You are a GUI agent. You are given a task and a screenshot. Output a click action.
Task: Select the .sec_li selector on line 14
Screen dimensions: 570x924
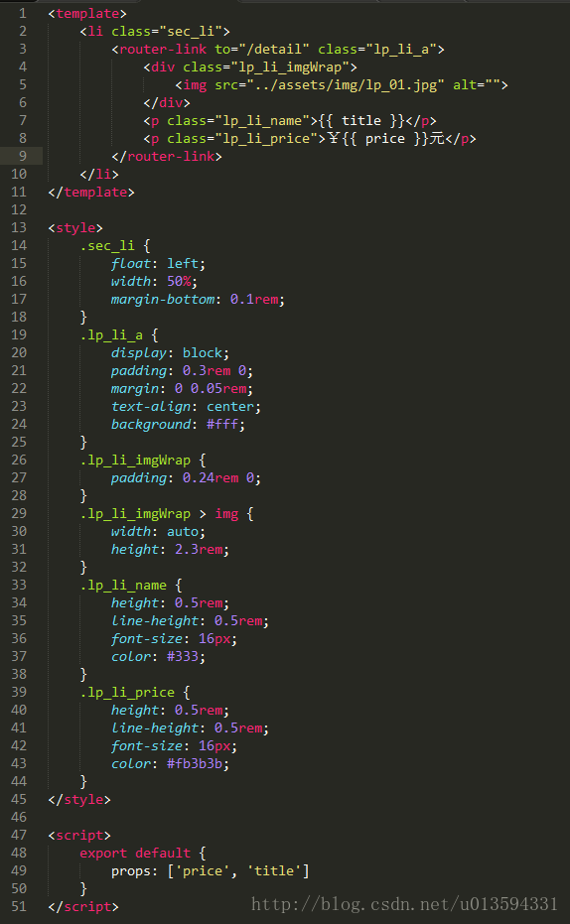coord(107,246)
